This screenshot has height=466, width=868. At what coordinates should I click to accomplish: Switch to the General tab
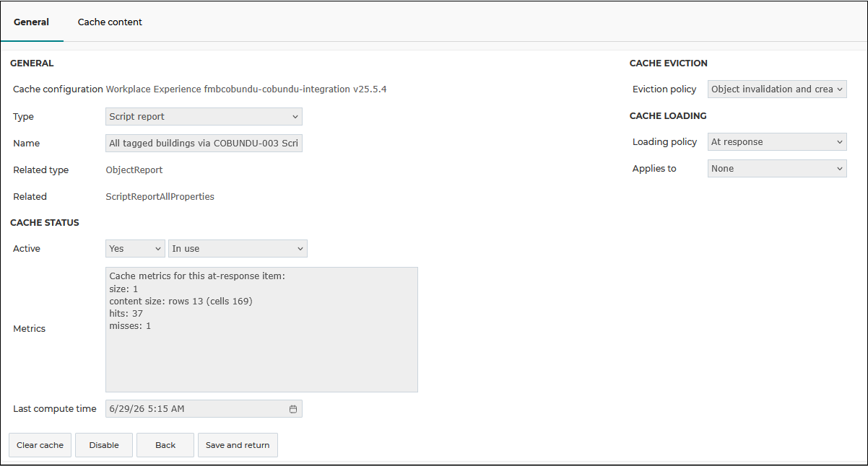32,22
